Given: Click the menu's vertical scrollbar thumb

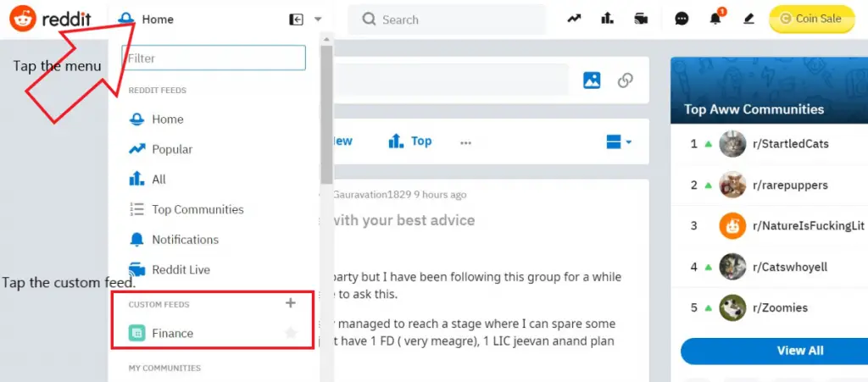Looking at the screenshot, I should click(326, 115).
